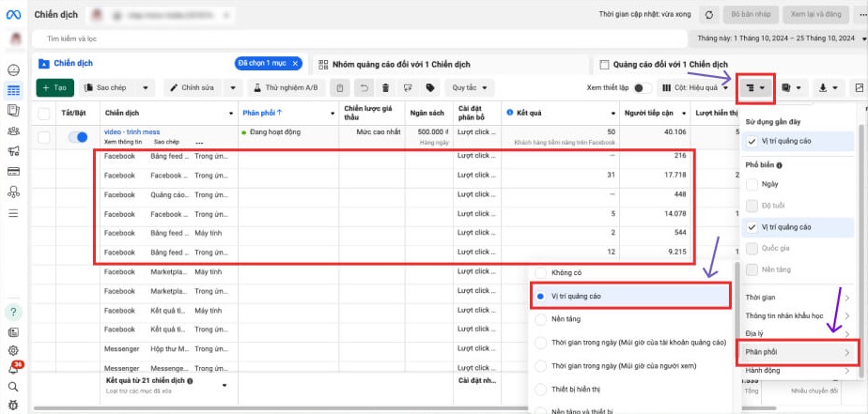
Task: Open the Sao chép dropdown arrow
Action: click(147, 87)
